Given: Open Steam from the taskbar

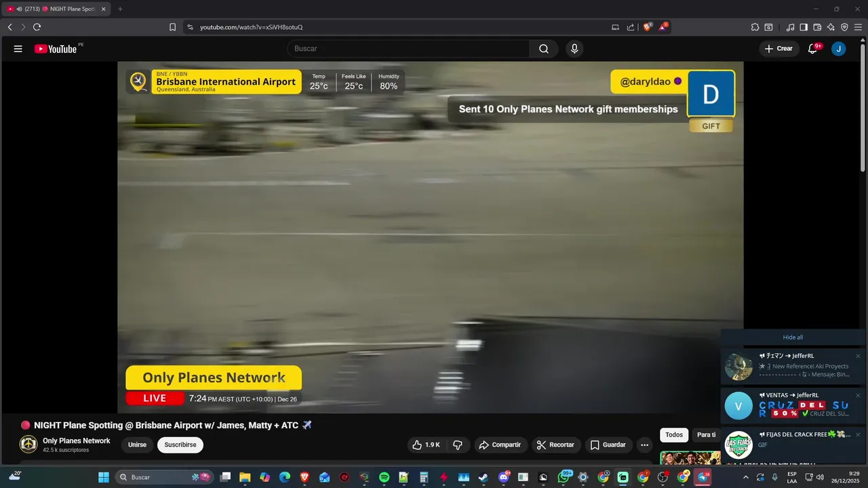Looking at the screenshot, I should pyautogui.click(x=483, y=477).
